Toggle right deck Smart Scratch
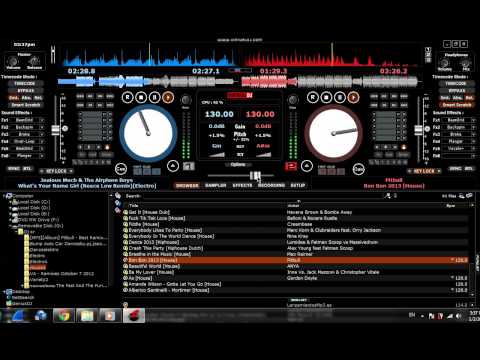 tap(457, 105)
